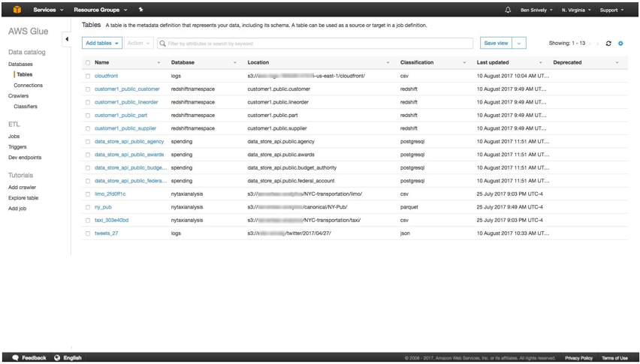Open the Add job tutorial

(x=17, y=209)
